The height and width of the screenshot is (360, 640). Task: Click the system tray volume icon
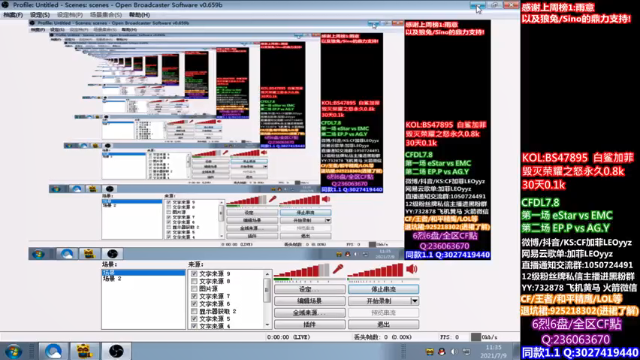coord(454,351)
